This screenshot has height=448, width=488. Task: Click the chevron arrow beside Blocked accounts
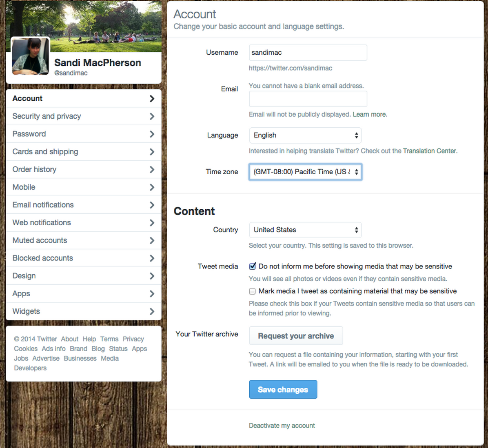click(152, 258)
